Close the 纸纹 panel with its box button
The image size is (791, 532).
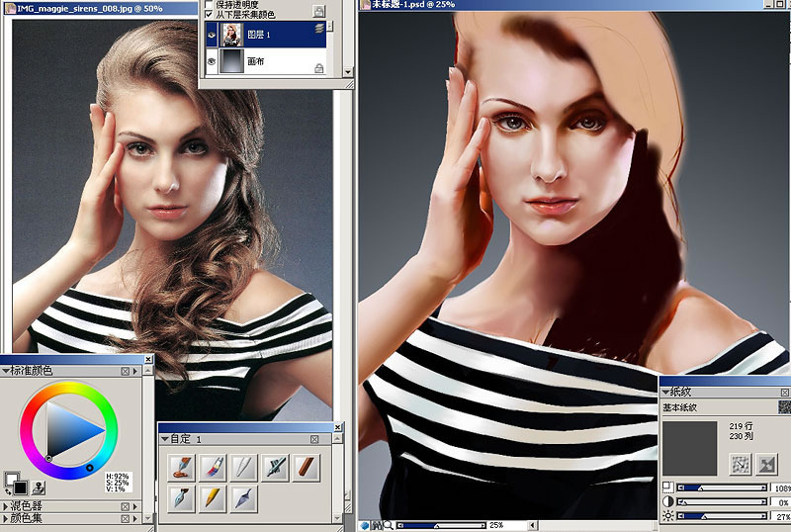[785, 393]
